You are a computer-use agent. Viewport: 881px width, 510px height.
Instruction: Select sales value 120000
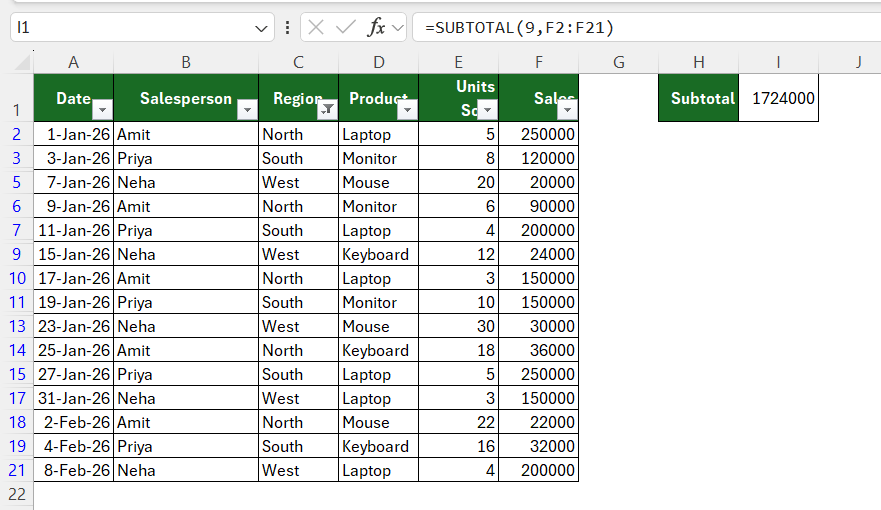pyautogui.click(x=539, y=158)
